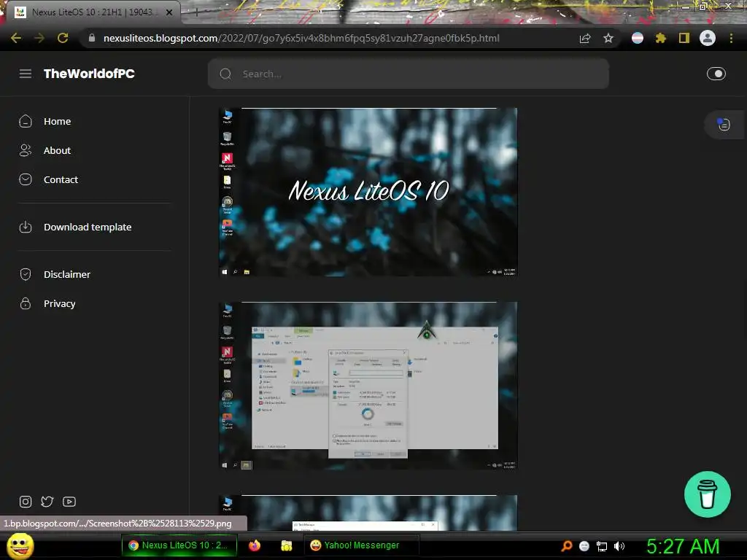The image size is (747, 560).
Task: Click the green coffee cup donate button
Action: point(708,494)
